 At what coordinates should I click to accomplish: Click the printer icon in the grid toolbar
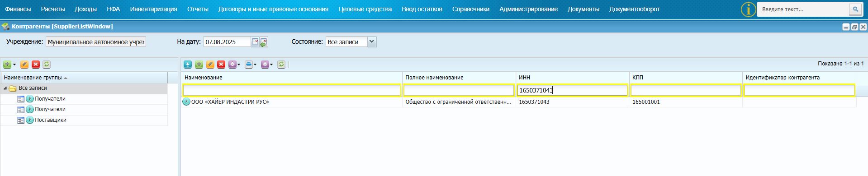coord(248,65)
